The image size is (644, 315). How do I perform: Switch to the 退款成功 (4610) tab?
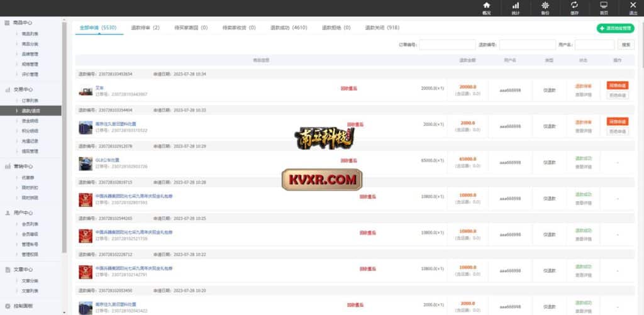[x=288, y=28]
